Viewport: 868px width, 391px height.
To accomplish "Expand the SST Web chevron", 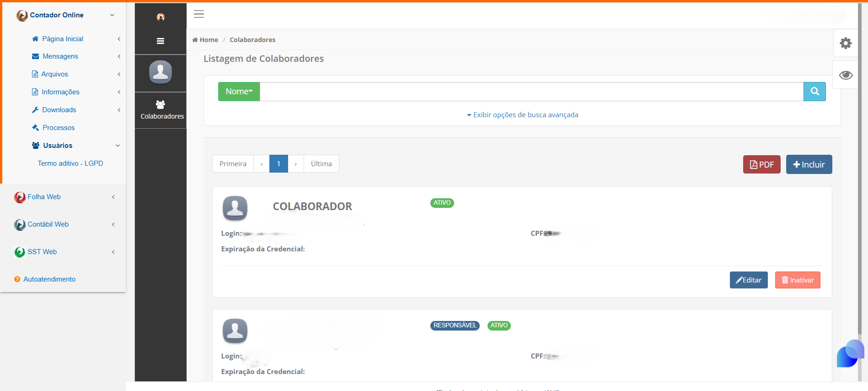I will click(x=113, y=252).
